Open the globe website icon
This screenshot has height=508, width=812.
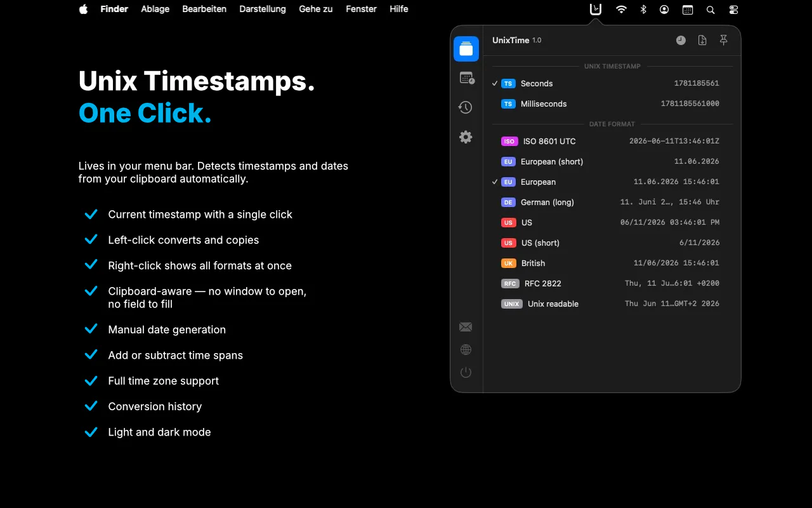[466, 350]
